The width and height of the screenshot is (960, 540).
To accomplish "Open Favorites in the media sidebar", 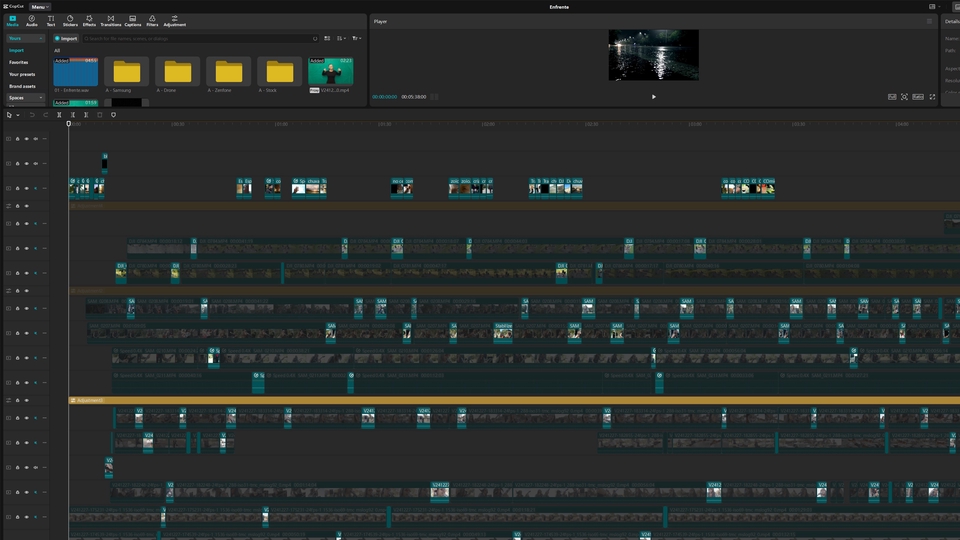I will click(19, 62).
